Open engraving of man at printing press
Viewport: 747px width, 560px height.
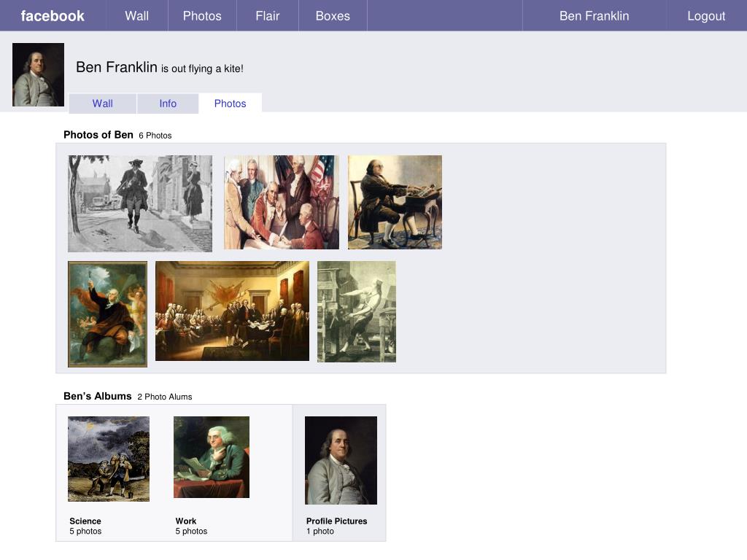tap(356, 311)
